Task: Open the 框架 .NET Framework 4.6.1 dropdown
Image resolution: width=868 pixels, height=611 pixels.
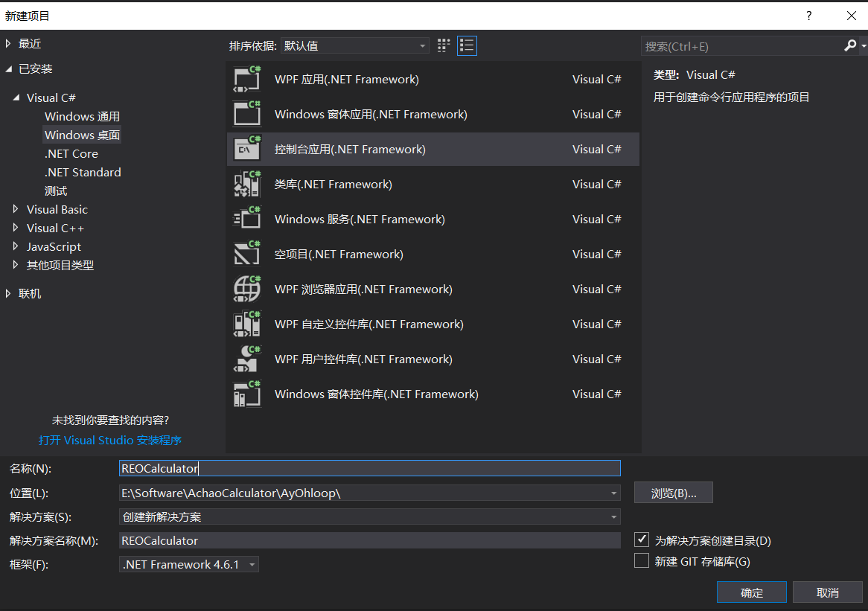Action: coord(189,565)
